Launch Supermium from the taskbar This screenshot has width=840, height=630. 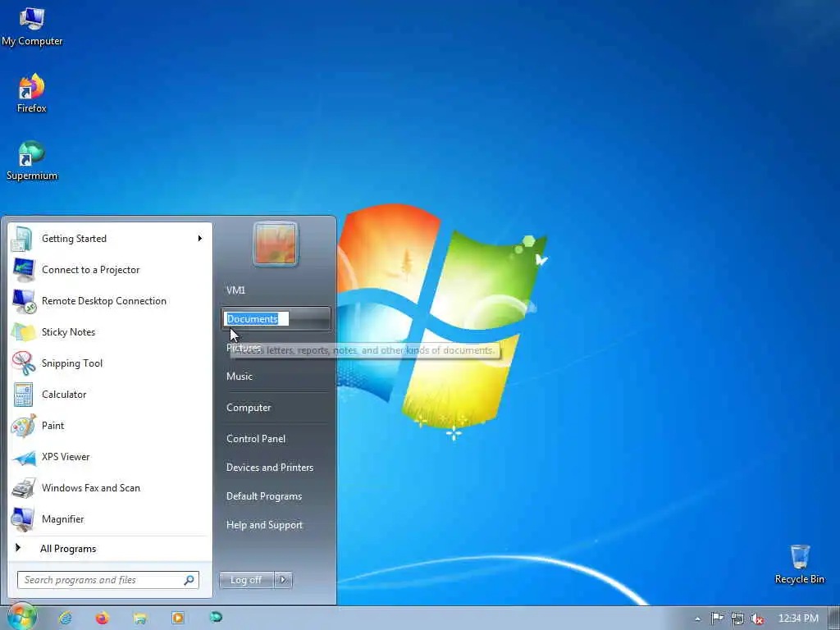click(216, 617)
